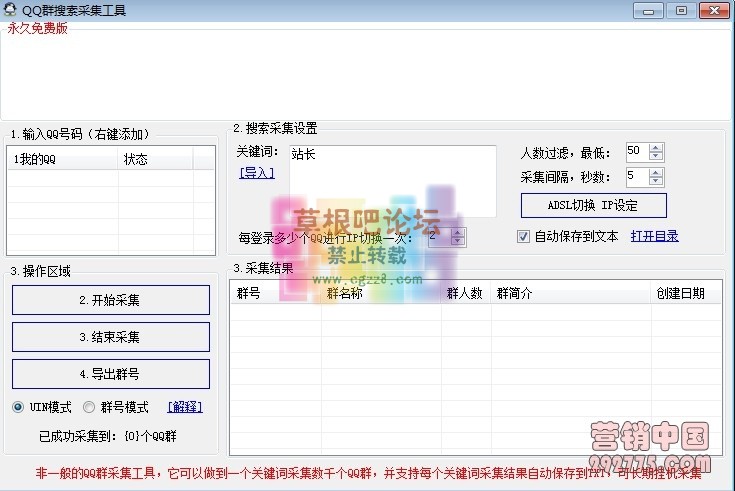Click the 1我的QQ column header
The height and width of the screenshot is (491, 735).
tap(63, 159)
